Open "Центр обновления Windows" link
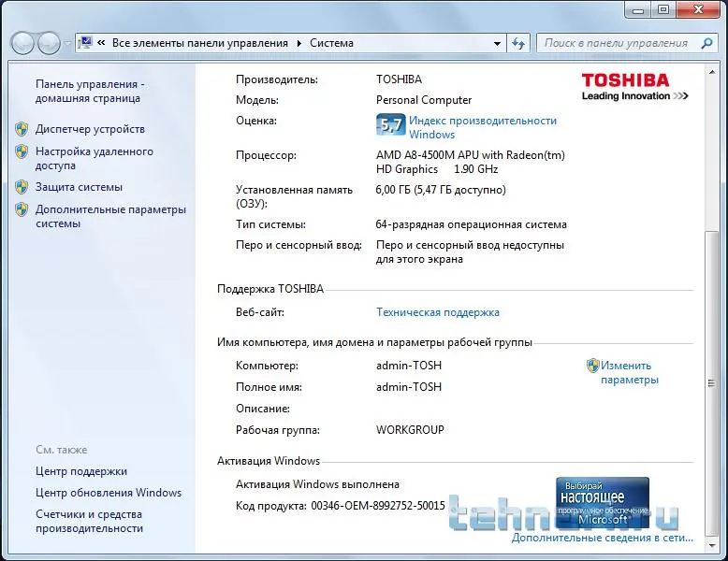Image resolution: width=728 pixels, height=561 pixels. pos(109,493)
